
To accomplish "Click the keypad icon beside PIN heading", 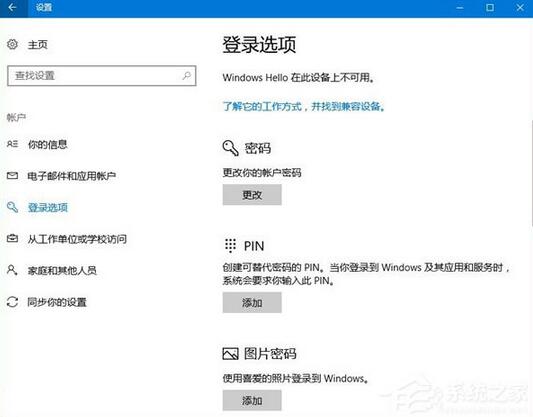I will [x=230, y=246].
